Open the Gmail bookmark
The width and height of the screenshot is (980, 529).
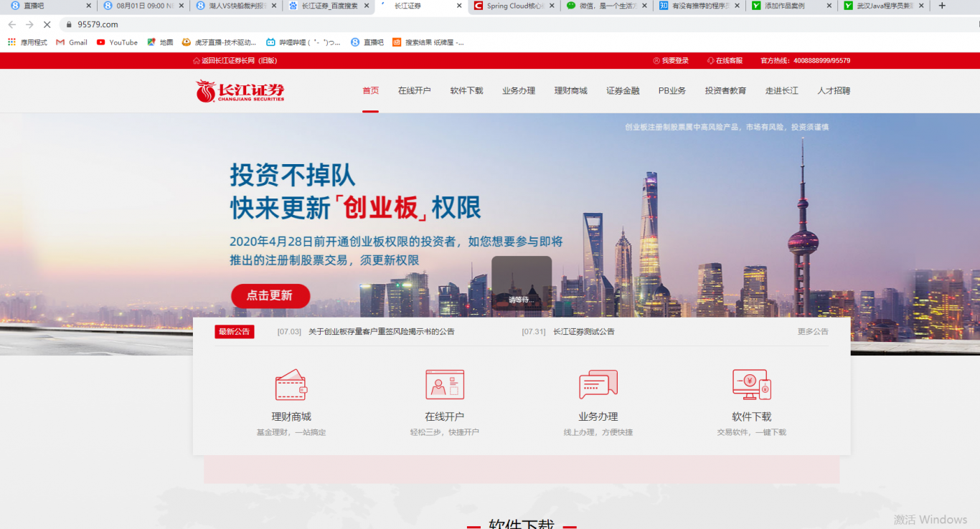tap(72, 42)
